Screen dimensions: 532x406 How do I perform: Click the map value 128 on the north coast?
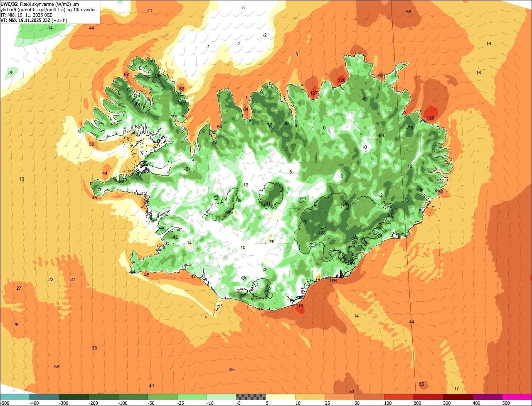342,80
